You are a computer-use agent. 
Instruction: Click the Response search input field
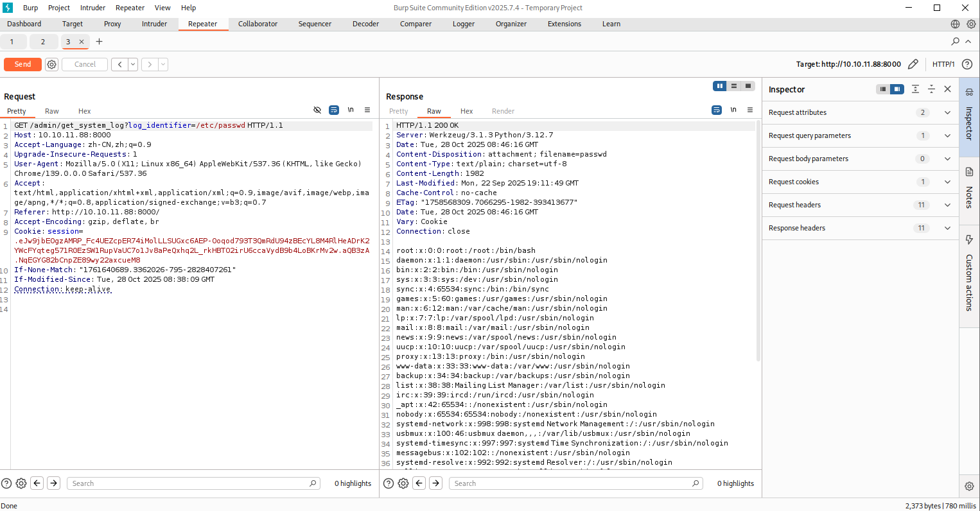pos(575,483)
